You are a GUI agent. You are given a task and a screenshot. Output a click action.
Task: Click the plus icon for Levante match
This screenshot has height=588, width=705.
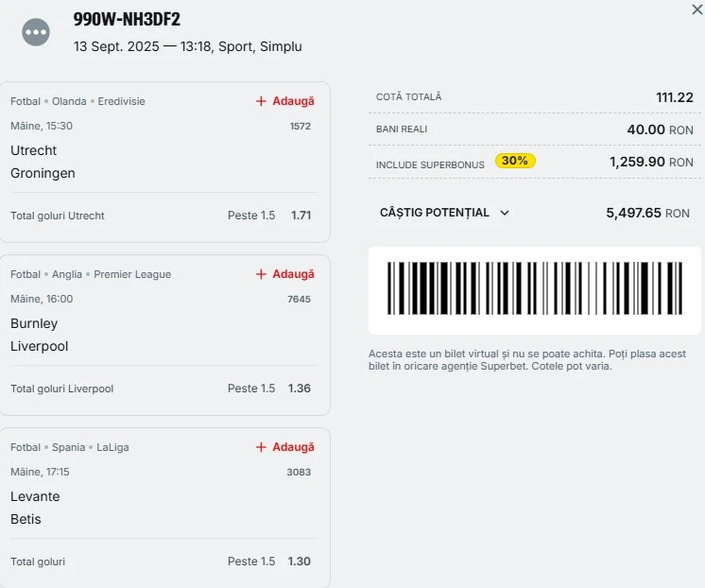pos(261,447)
